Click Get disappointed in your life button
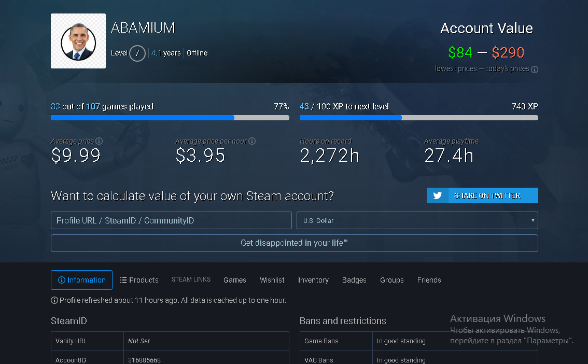 (295, 243)
